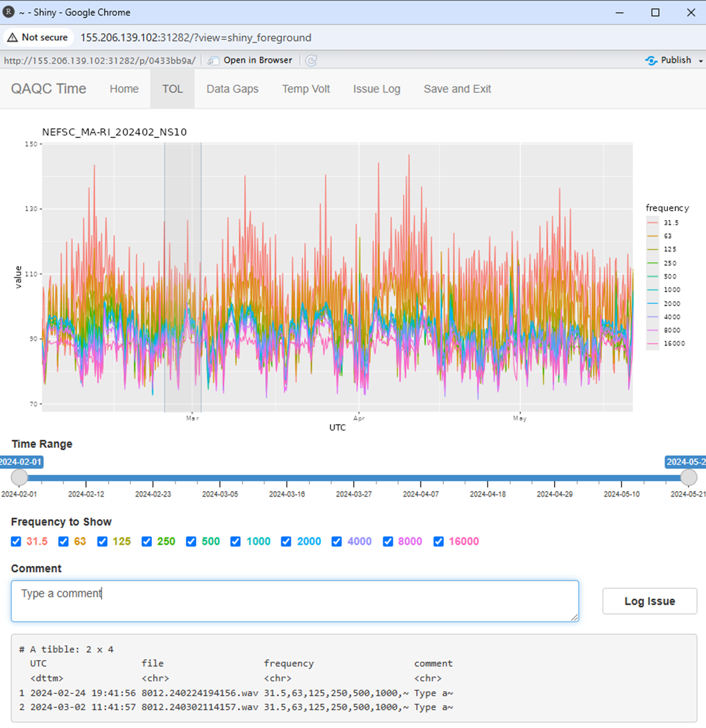Click the Open in Browser icon

(x=213, y=61)
